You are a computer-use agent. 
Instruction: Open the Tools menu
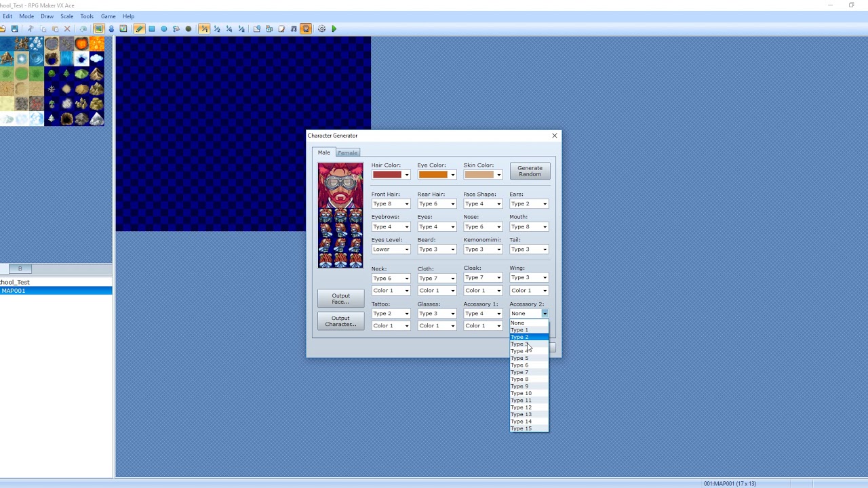coord(87,16)
